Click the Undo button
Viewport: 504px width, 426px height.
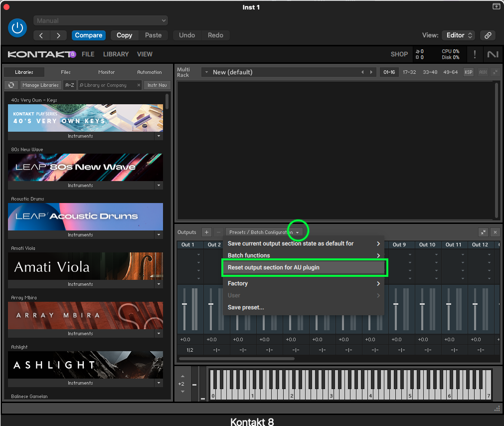187,35
